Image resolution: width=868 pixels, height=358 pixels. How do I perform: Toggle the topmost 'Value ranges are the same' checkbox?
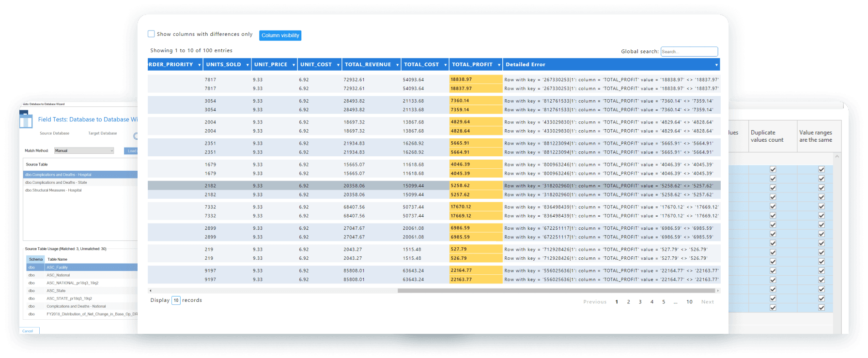pyautogui.click(x=821, y=169)
